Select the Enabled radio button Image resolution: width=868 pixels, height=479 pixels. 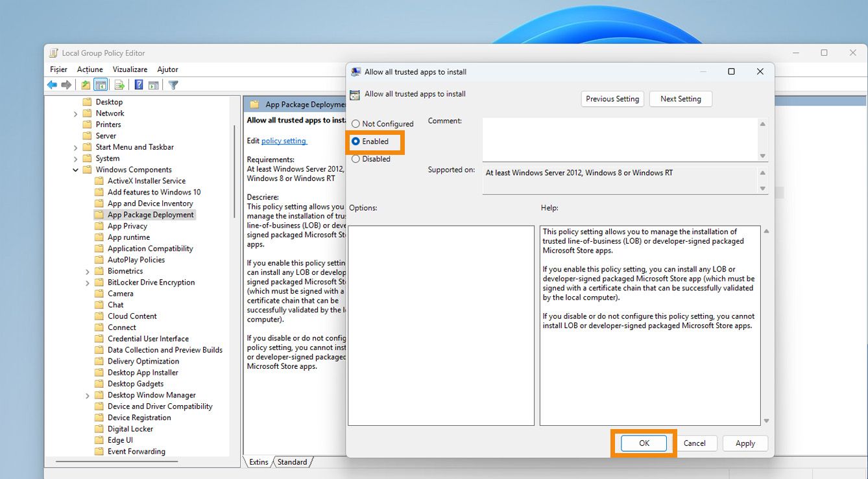point(356,141)
